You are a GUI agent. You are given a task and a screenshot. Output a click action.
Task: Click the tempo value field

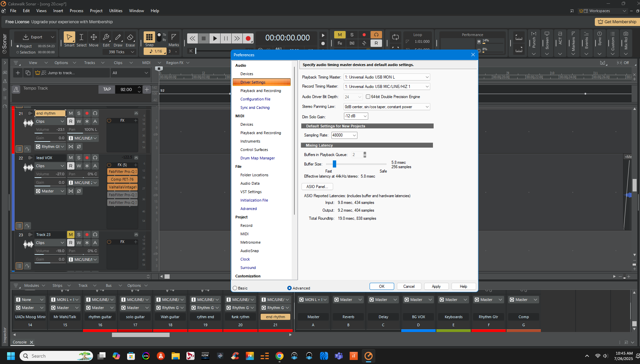[126, 89]
